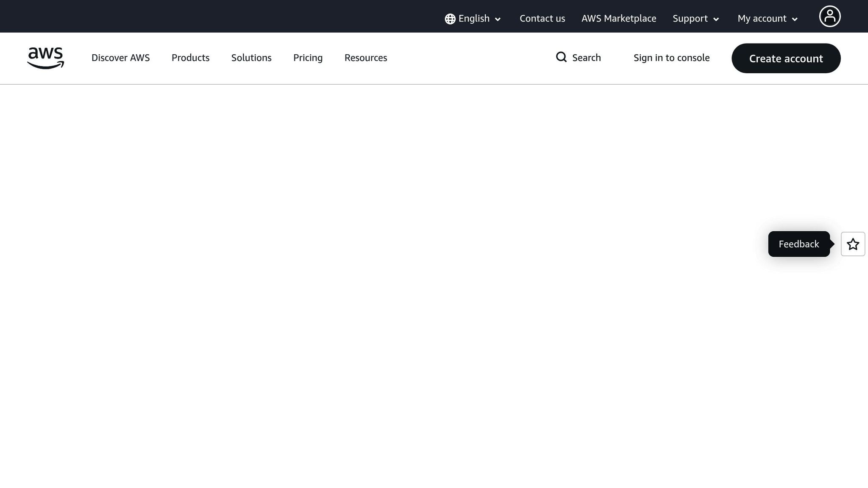Click the AWS logo

(x=45, y=58)
